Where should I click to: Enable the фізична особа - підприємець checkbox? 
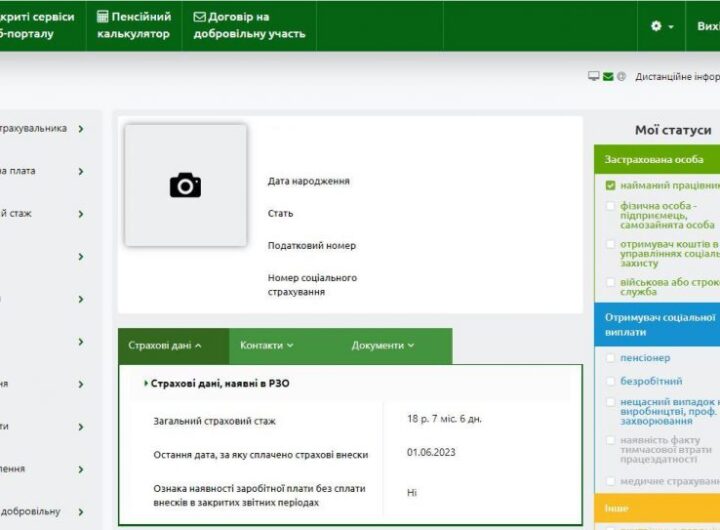pos(611,206)
